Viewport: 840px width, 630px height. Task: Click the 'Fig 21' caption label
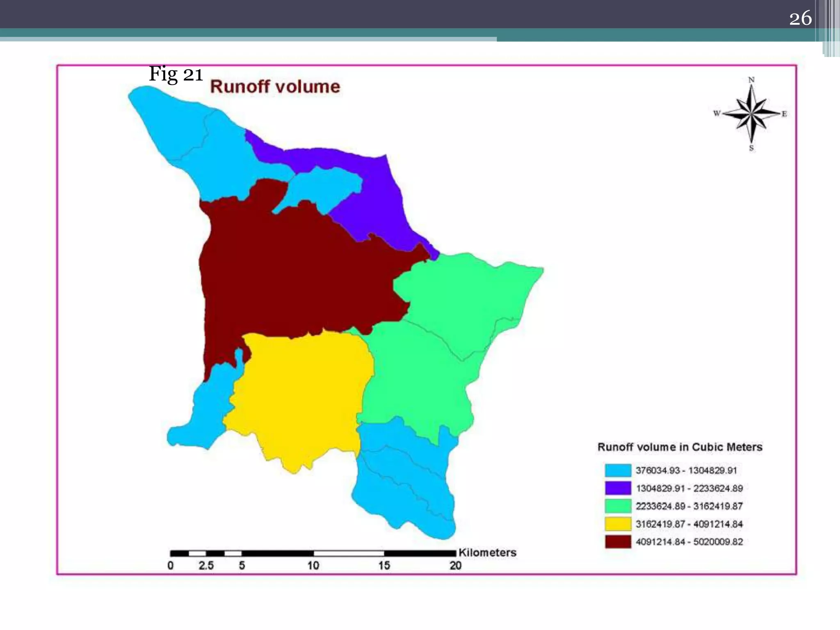point(176,74)
